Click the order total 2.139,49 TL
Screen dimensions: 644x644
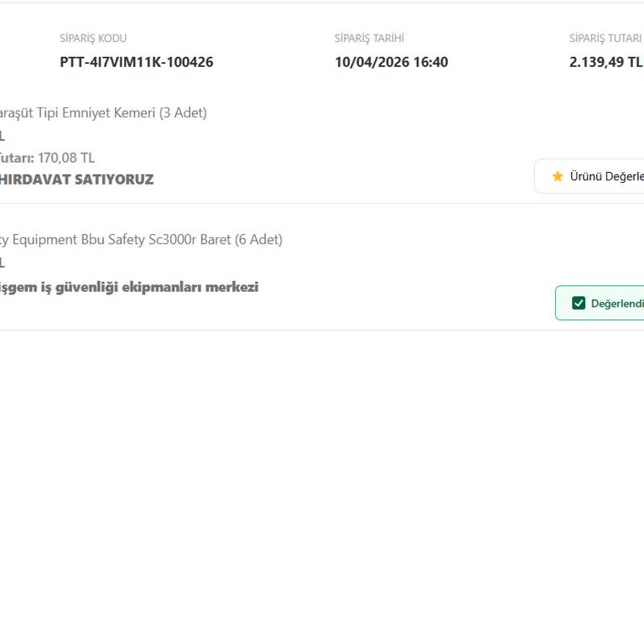point(605,62)
